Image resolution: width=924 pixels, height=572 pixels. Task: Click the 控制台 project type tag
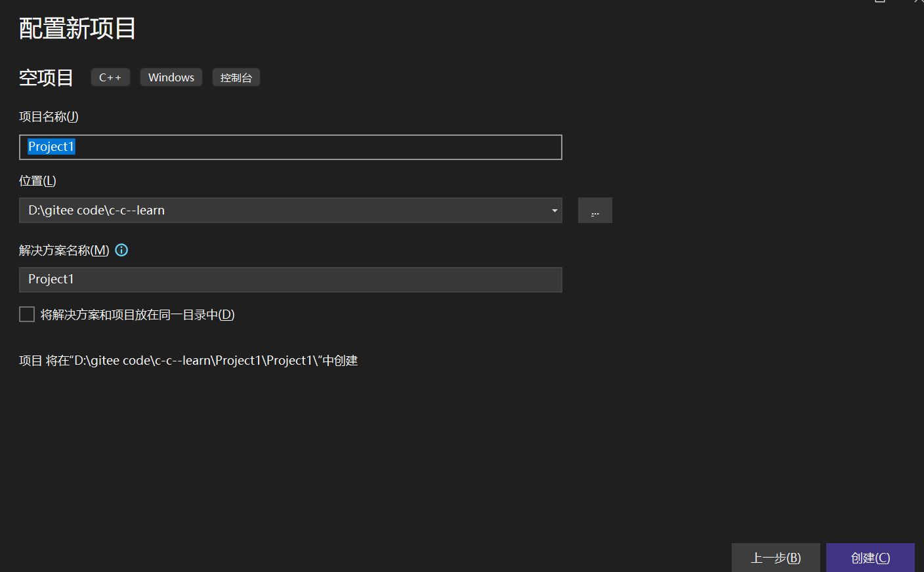pyautogui.click(x=236, y=77)
